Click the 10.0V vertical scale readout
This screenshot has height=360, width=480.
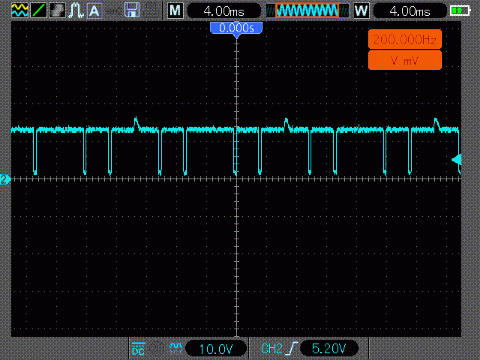coord(216,349)
